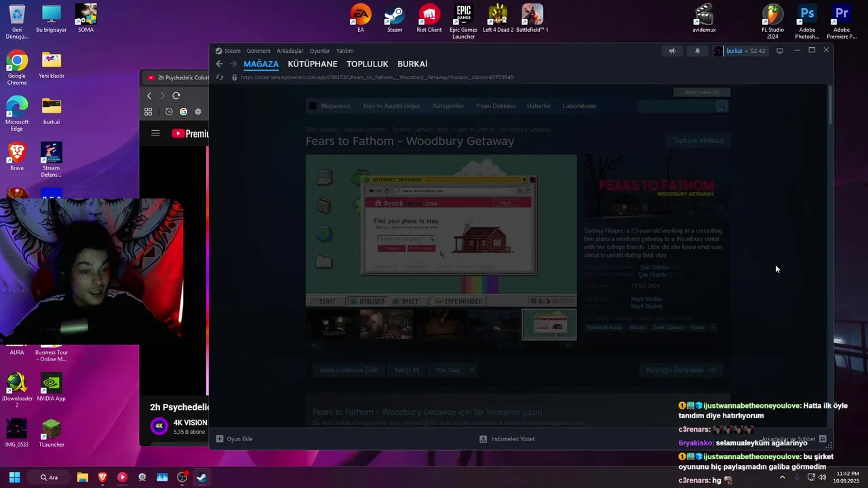Open YouTube hamburger menu in browser
Viewport: 868px width, 488px height.
tap(155, 134)
